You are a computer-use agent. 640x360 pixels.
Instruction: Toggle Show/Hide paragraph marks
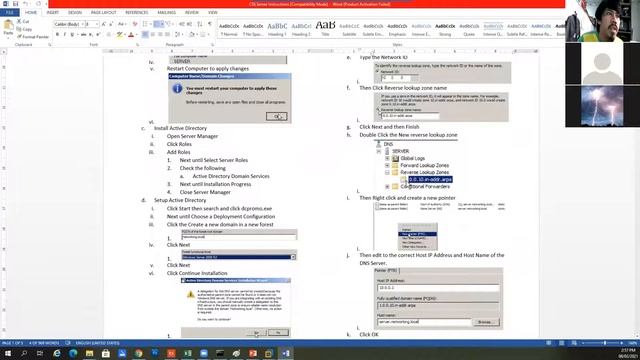click(x=210, y=24)
